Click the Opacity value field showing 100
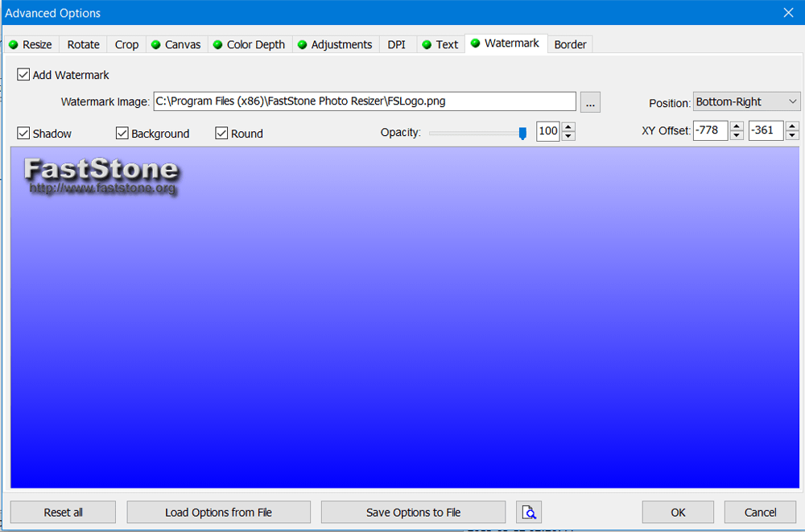The width and height of the screenshot is (805, 532). point(547,131)
